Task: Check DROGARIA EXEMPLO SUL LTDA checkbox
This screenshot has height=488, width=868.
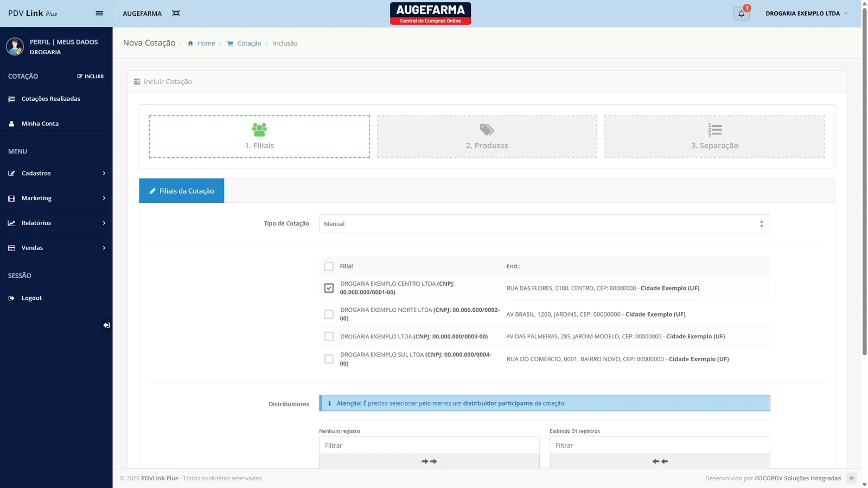Action: pyautogui.click(x=329, y=359)
